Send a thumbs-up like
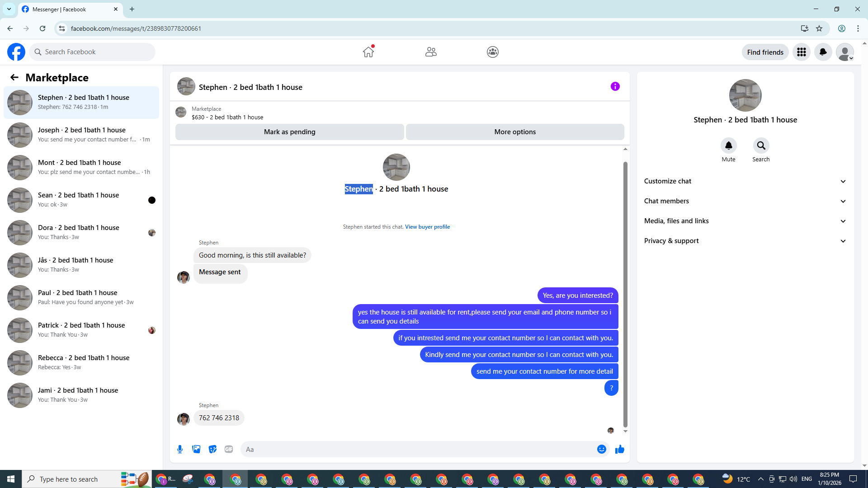The height and width of the screenshot is (488, 868). (620, 449)
